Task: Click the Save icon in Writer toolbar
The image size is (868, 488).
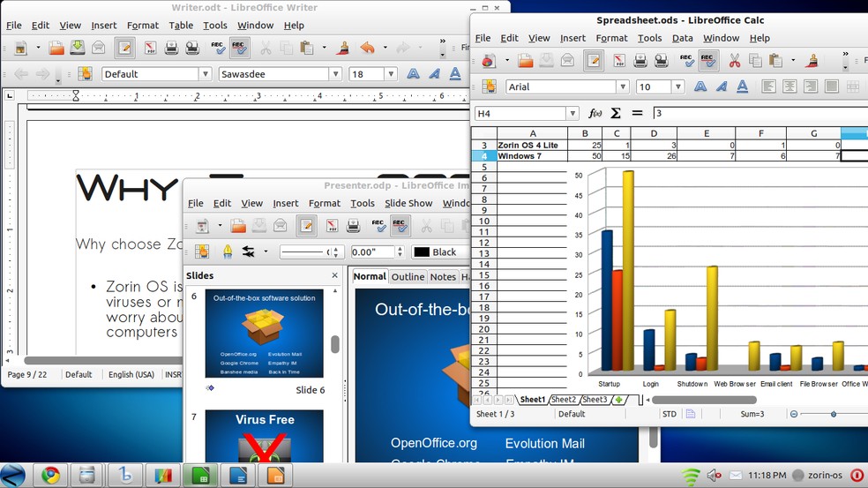Action: 77,48
